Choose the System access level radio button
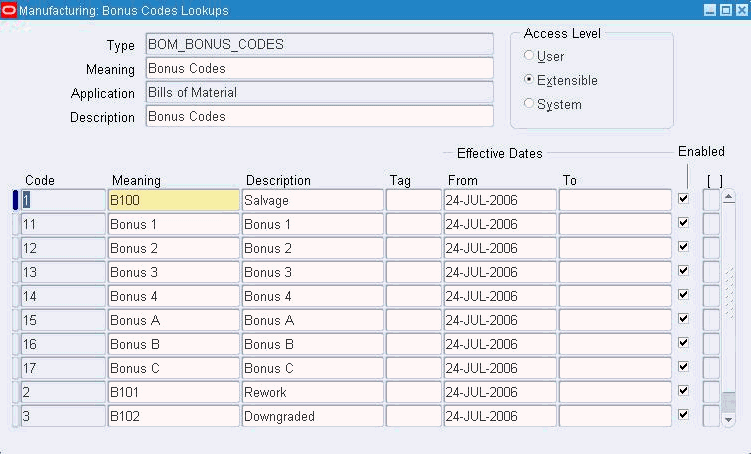751x454 pixels. coord(529,103)
